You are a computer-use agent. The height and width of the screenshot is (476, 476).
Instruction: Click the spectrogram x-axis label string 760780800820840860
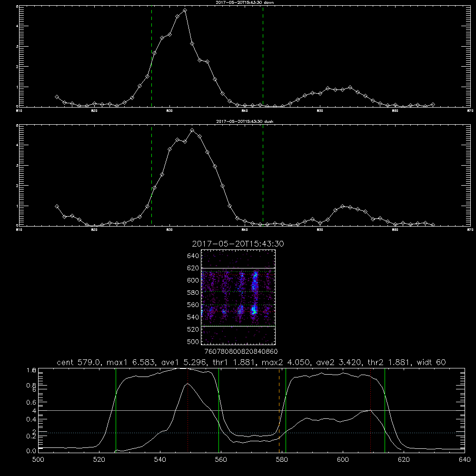coord(241,351)
